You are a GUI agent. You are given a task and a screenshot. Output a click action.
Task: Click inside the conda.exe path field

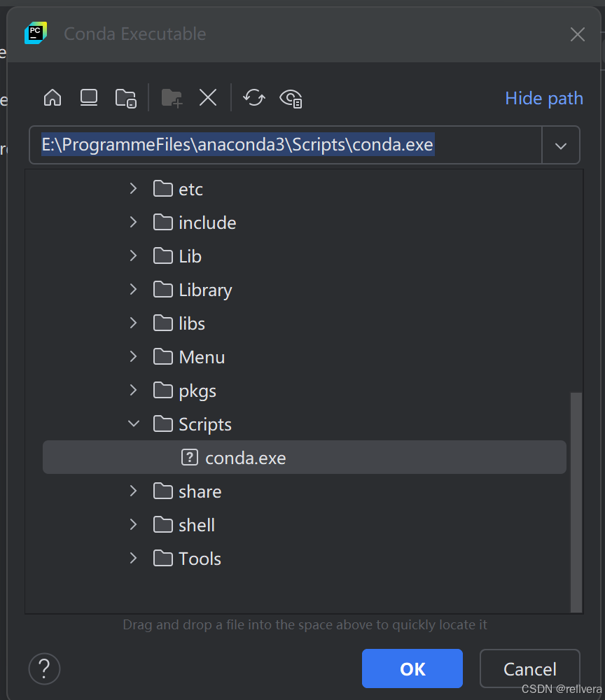click(x=286, y=145)
